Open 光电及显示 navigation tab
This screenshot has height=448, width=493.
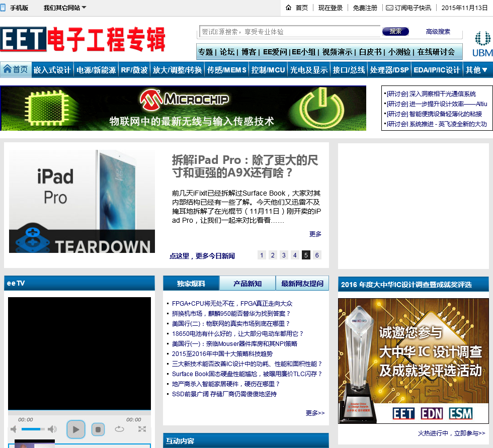pyautogui.click(x=309, y=70)
